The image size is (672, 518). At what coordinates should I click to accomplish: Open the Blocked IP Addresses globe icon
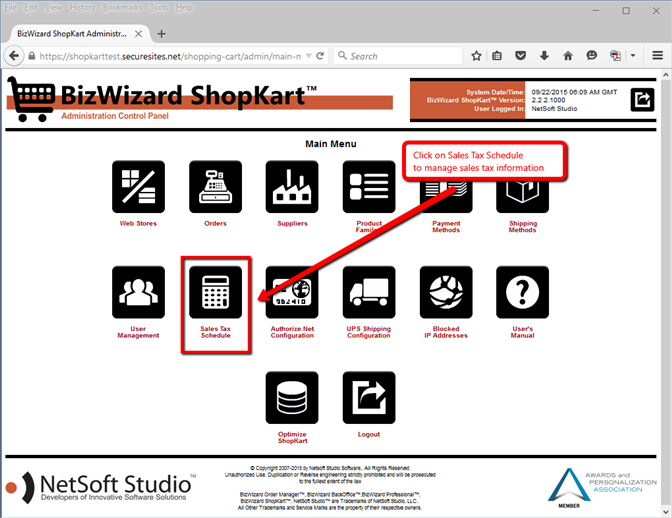click(446, 292)
